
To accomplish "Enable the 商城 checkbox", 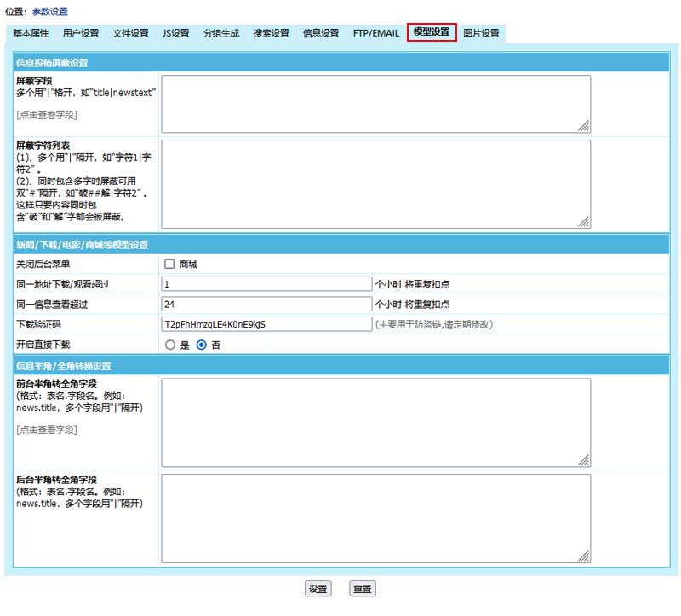I will [x=169, y=265].
